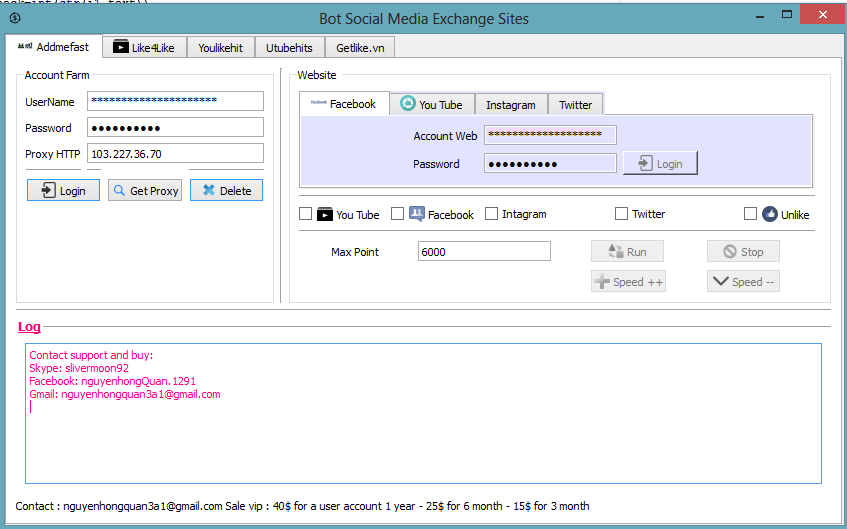Open the Youlikehit tab
The image size is (847, 529).
coord(220,48)
